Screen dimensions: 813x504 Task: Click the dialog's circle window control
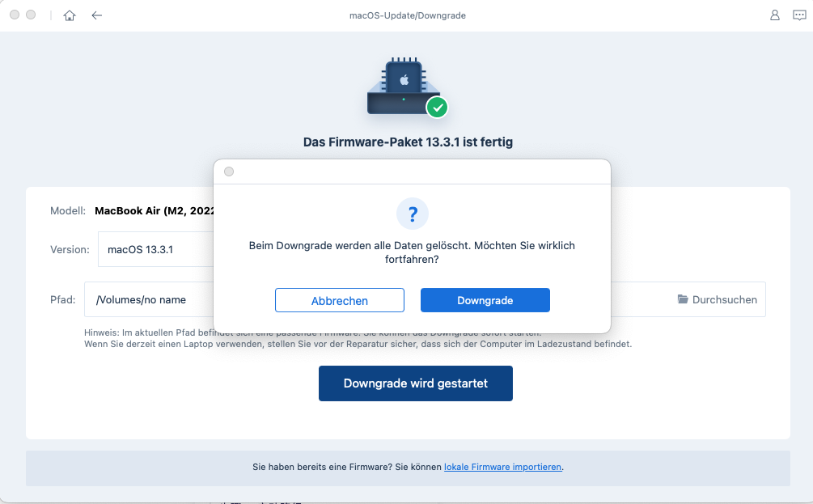coord(229,171)
